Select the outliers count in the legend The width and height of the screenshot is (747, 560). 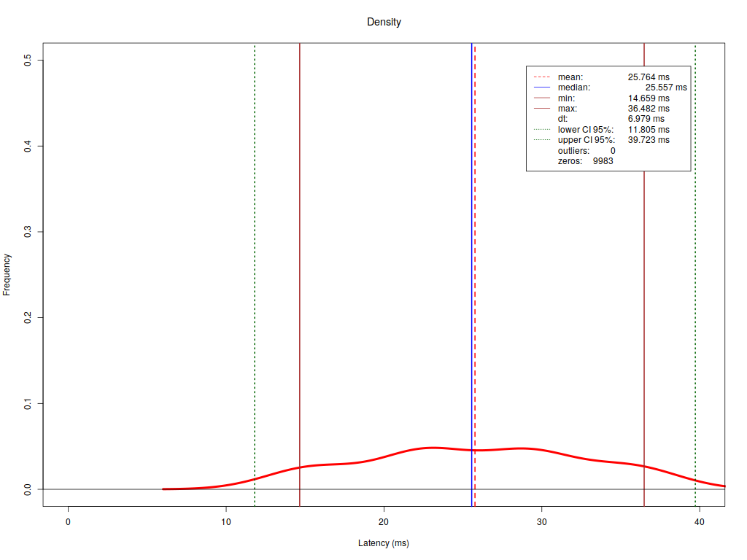click(x=613, y=151)
